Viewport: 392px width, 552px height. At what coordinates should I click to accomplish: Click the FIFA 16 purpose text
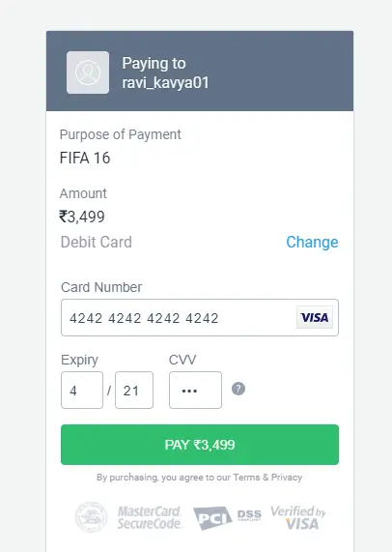pyautogui.click(x=85, y=158)
